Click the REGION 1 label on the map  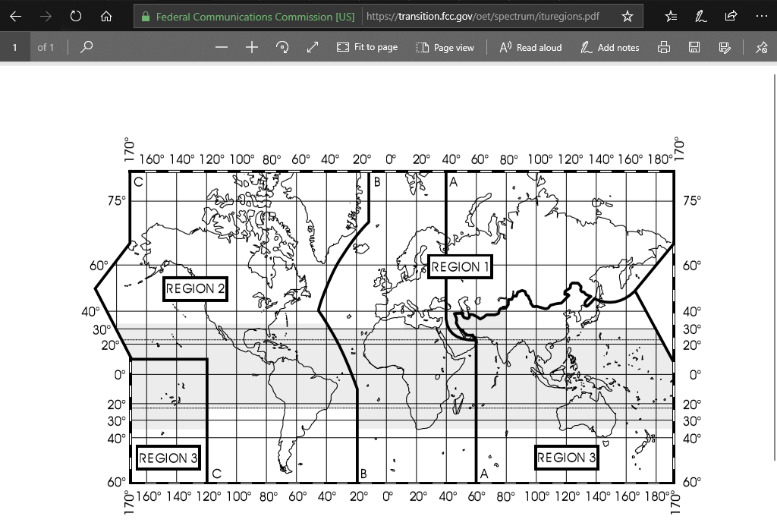pos(460,266)
